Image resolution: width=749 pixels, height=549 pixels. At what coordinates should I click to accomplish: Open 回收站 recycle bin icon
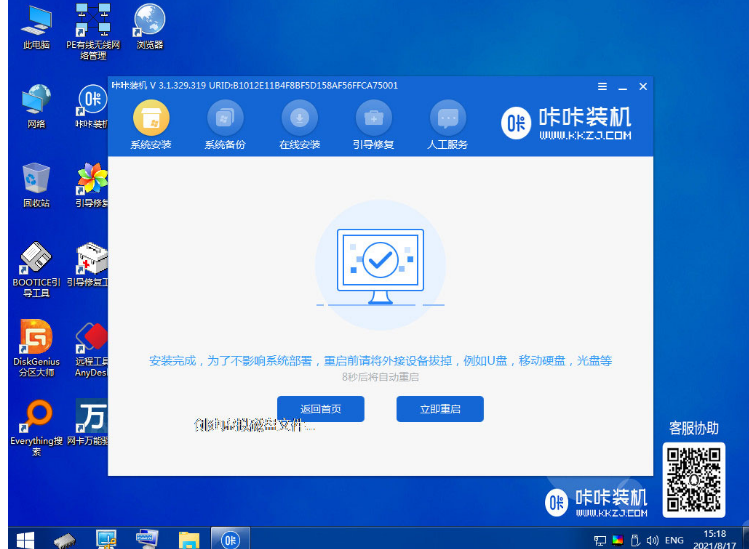[x=36, y=183]
